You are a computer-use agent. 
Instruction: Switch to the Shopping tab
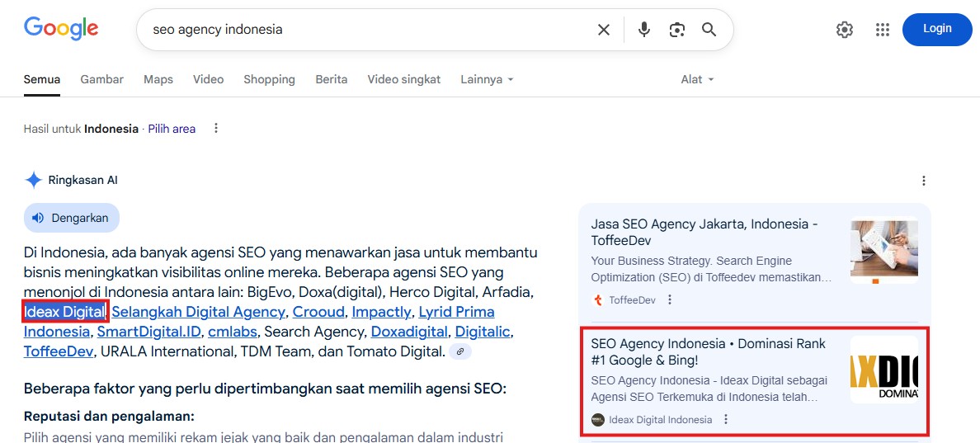[x=270, y=79]
